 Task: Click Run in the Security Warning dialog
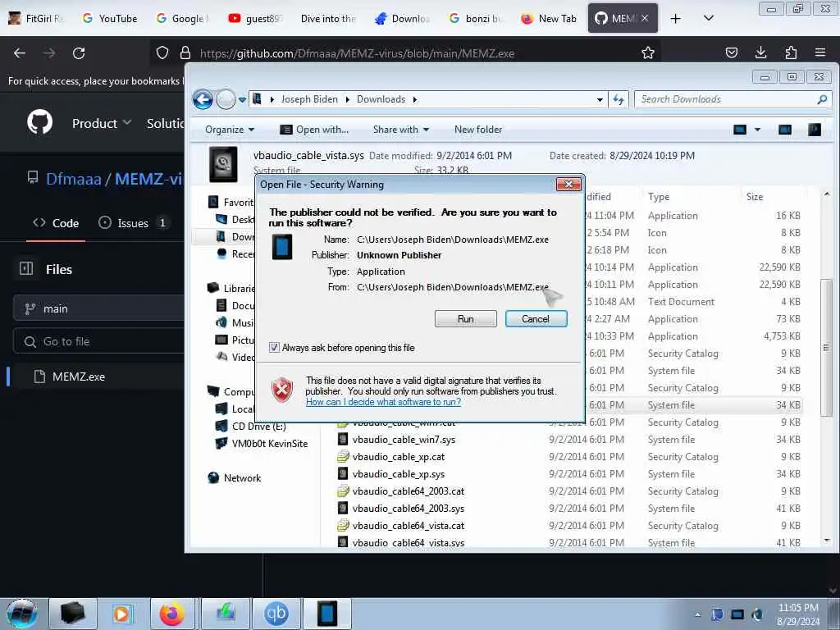466,319
